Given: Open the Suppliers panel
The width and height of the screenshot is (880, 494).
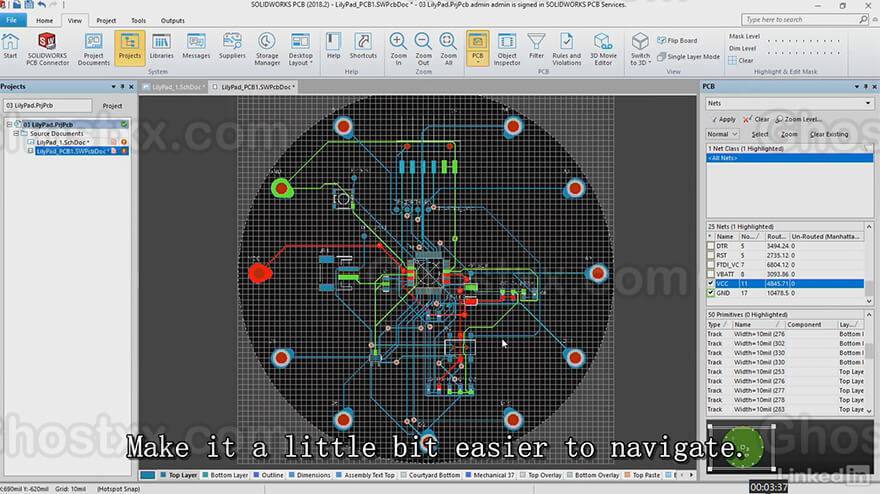Looking at the screenshot, I should coord(232,46).
